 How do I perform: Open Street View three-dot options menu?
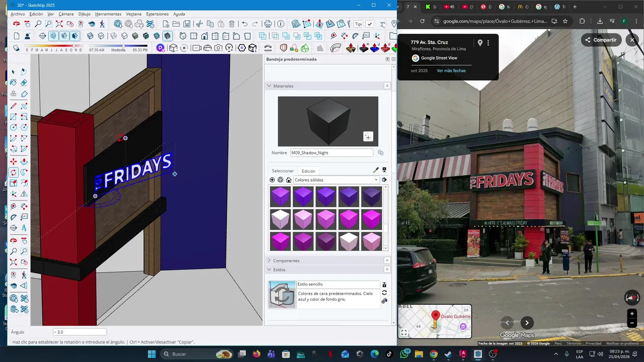pos(488,43)
